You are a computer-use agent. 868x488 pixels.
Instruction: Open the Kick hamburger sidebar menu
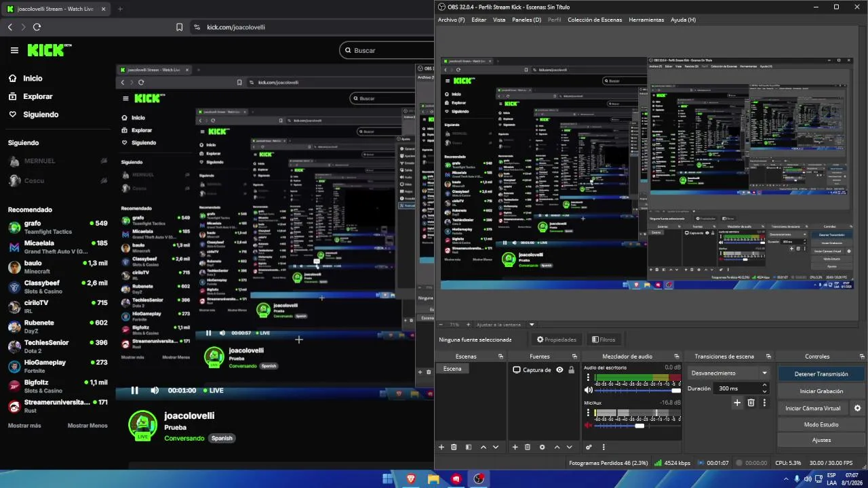[14, 50]
